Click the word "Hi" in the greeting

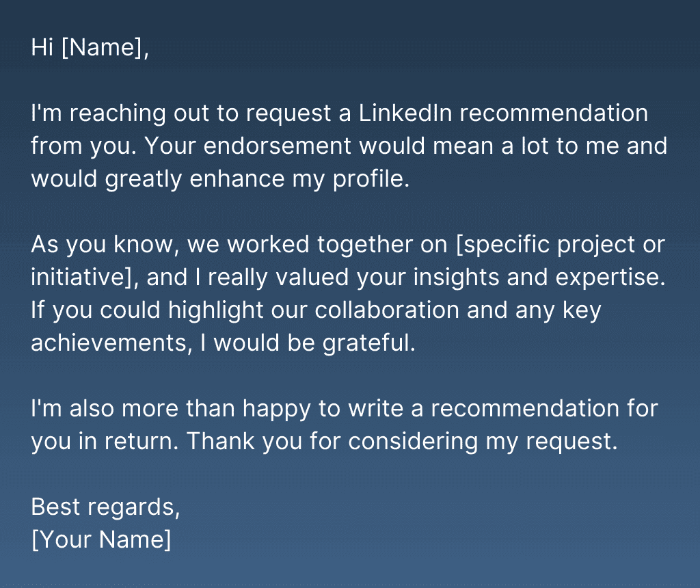tap(42, 48)
